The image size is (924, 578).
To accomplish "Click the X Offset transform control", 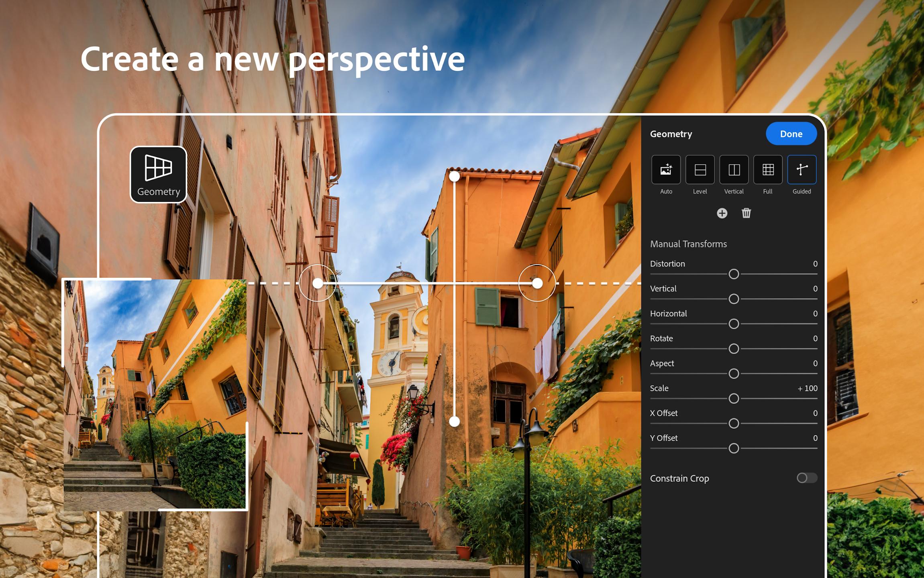I will point(734,423).
